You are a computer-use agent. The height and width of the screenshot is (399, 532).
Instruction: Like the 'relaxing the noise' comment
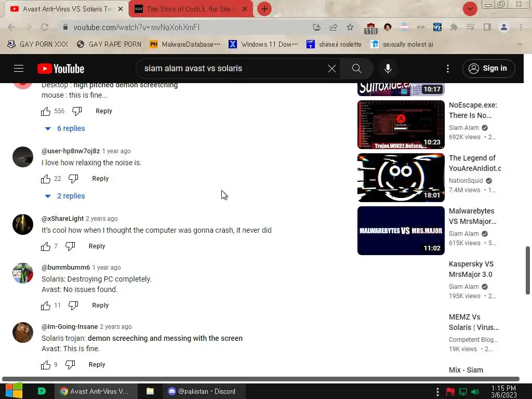tap(46, 179)
